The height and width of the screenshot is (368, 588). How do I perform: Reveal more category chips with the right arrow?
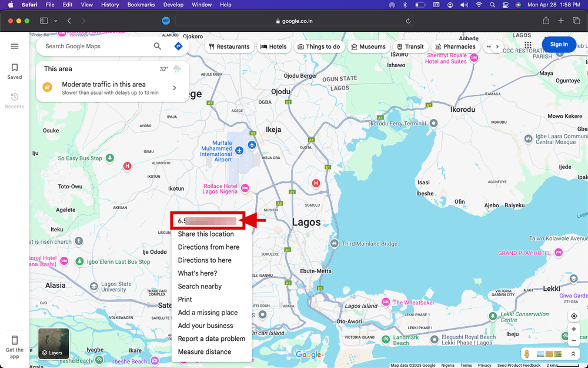(x=497, y=46)
